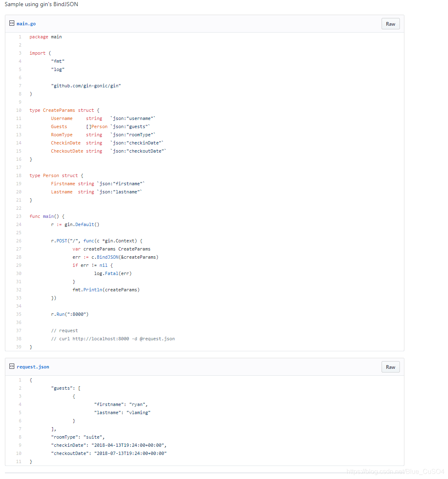Click the "firstname": "ryan" entry
This screenshot has width=448, height=479.
(x=121, y=404)
